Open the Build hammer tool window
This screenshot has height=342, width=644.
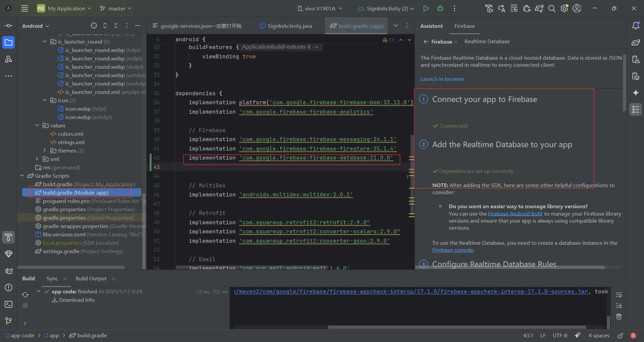tap(9, 237)
